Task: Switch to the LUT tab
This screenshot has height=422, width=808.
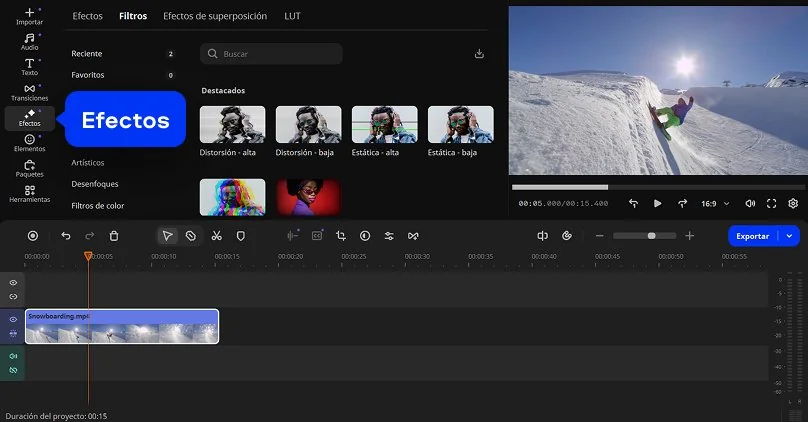Action: pyautogui.click(x=292, y=16)
